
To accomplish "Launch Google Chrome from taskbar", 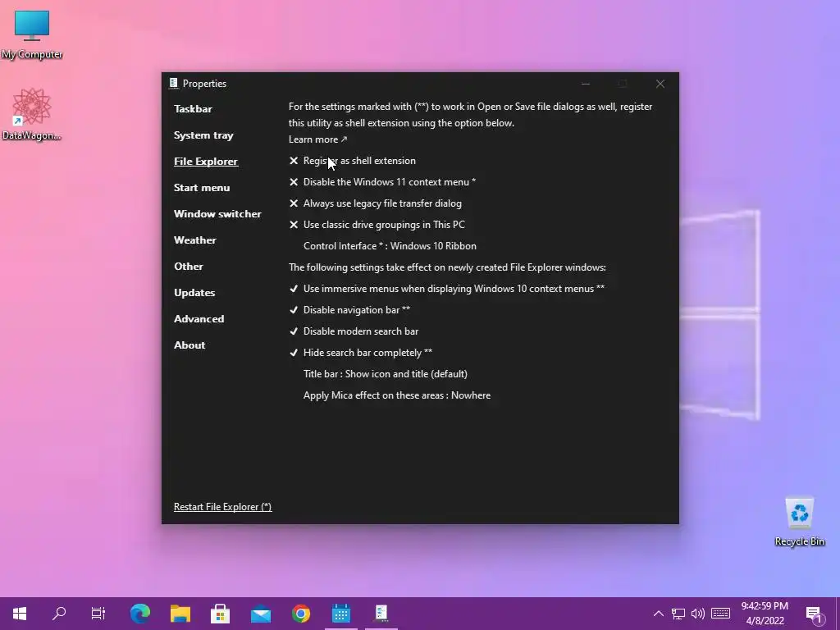I will [301, 614].
